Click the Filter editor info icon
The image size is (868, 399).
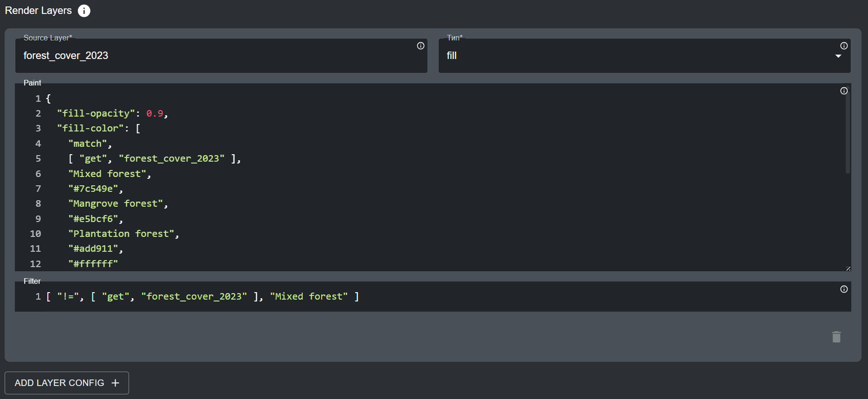tap(844, 289)
